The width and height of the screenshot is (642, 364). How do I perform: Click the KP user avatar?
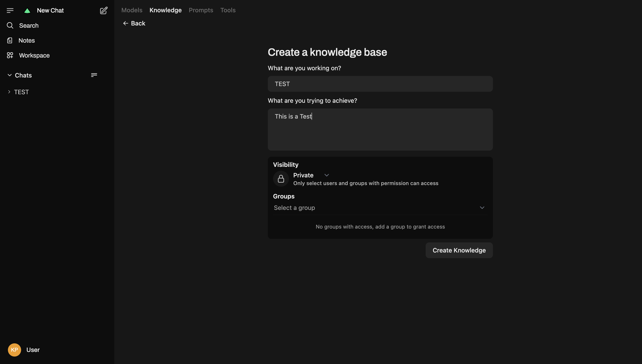(15, 350)
